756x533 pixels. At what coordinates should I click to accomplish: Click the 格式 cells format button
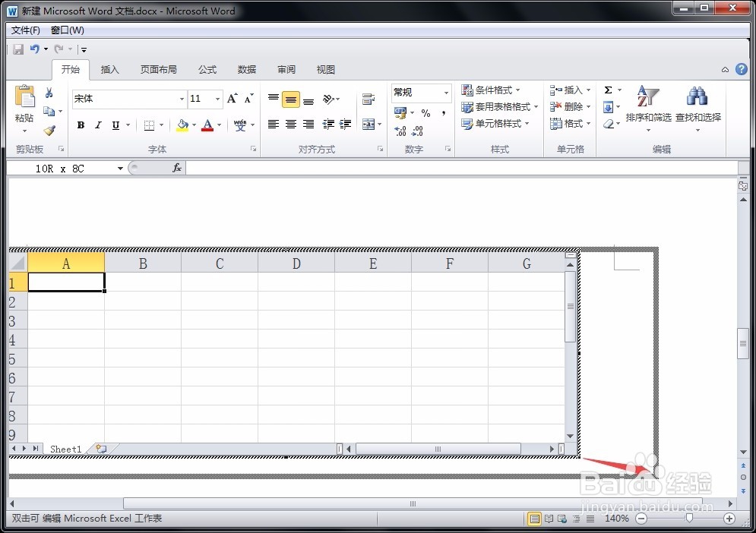pos(570,124)
